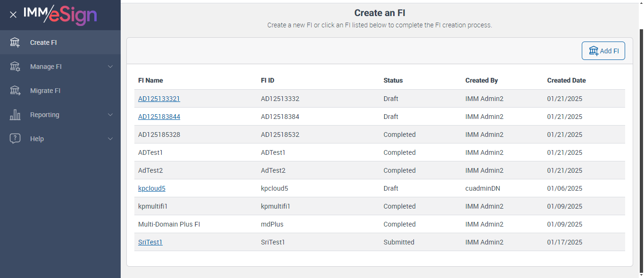Click the Status column header
Image resolution: width=644 pixels, height=278 pixels.
tap(393, 80)
